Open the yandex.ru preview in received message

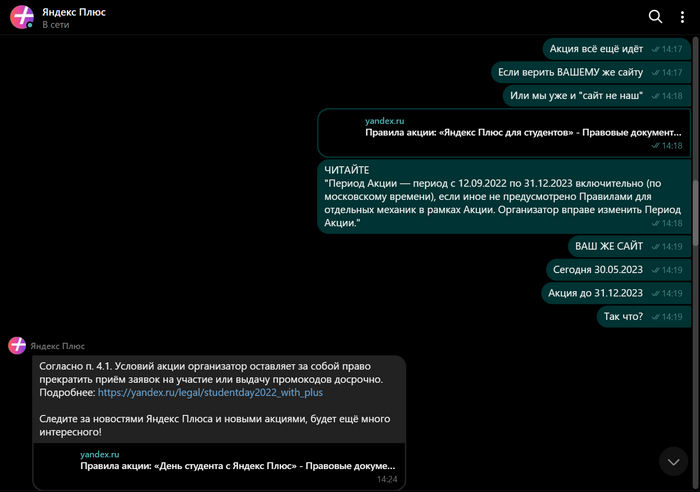click(x=100, y=454)
